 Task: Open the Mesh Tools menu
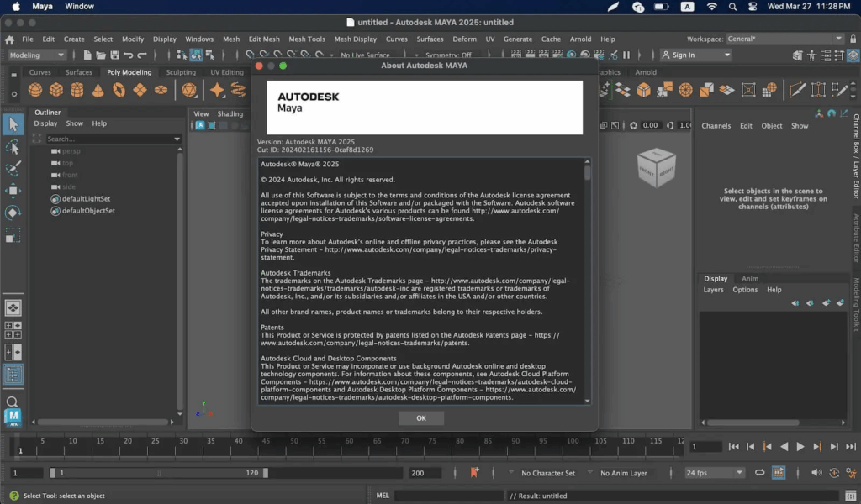point(307,39)
